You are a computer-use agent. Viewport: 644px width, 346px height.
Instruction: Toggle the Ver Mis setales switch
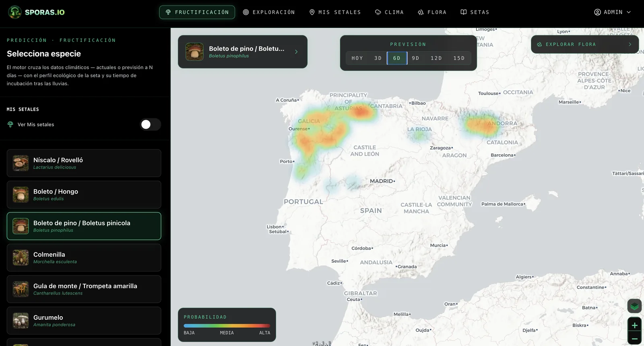click(x=151, y=124)
